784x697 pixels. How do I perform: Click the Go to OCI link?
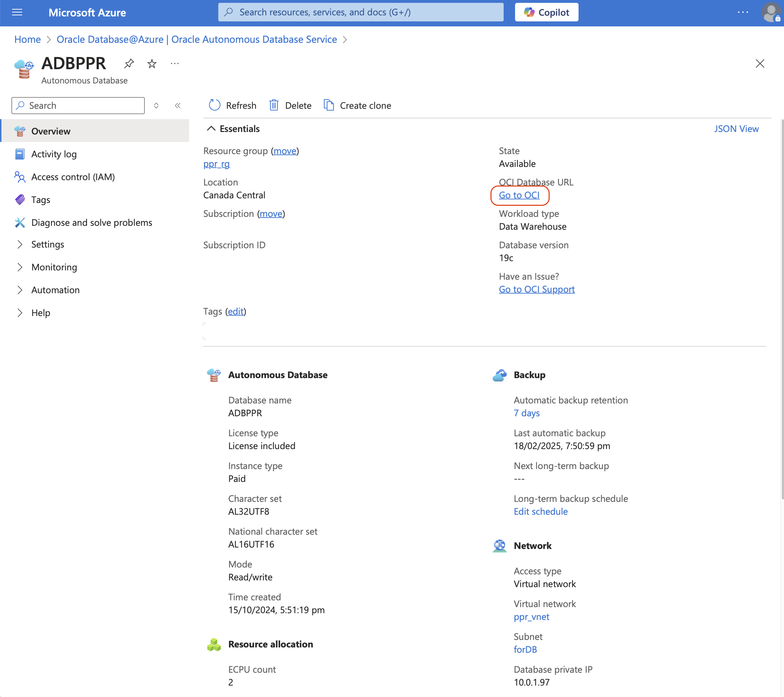point(519,195)
